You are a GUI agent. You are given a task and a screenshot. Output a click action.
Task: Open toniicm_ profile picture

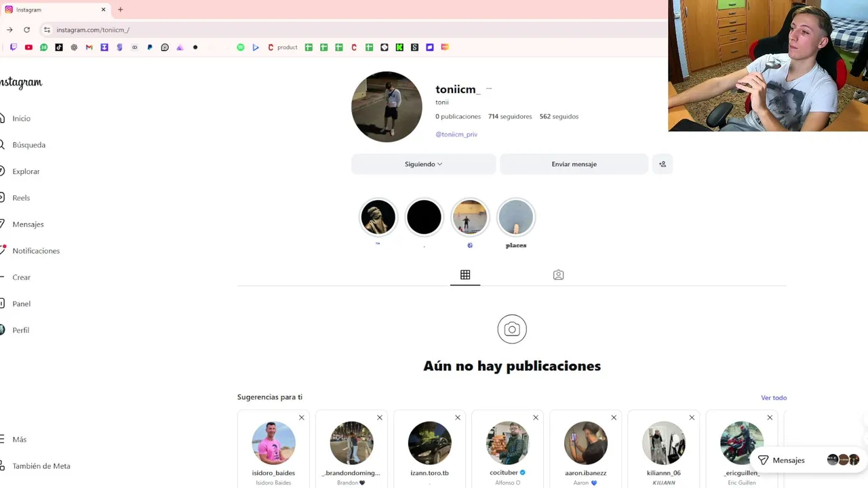387,106
